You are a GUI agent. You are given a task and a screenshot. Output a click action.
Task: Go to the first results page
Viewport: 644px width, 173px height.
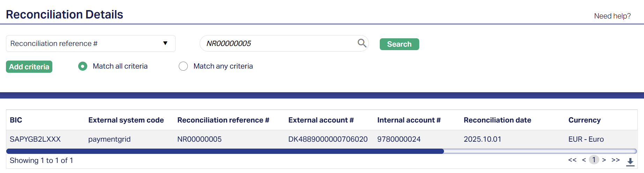pyautogui.click(x=572, y=160)
